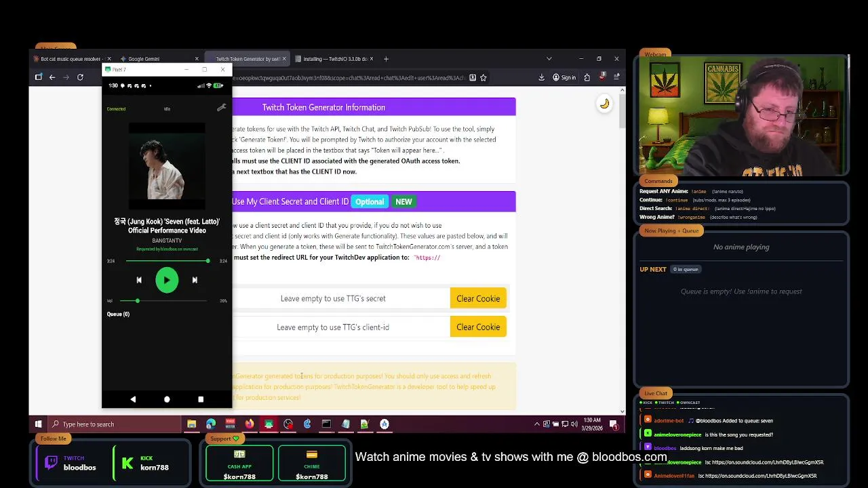The width and height of the screenshot is (868, 488).
Task: Open the Installing — TwitchIO browser tab
Action: 334,59
